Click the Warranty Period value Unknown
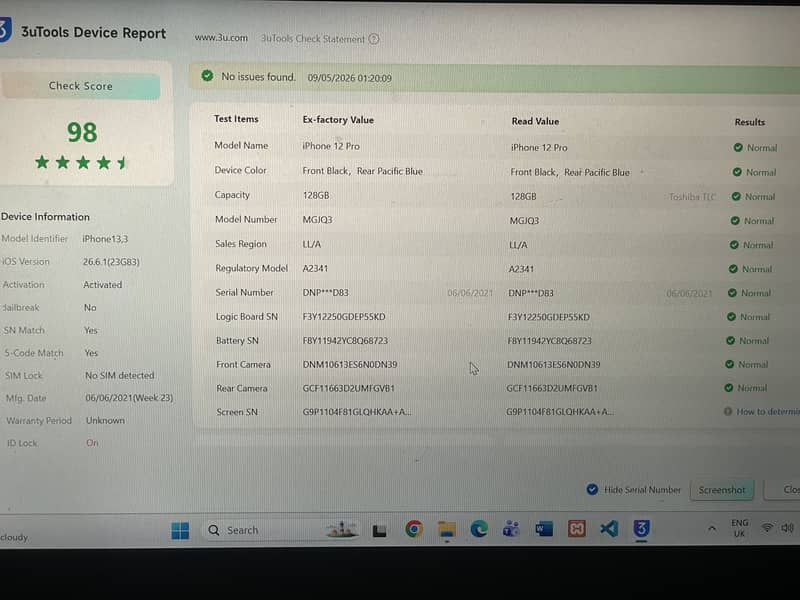Viewport: 800px width, 600px height. 105,420
